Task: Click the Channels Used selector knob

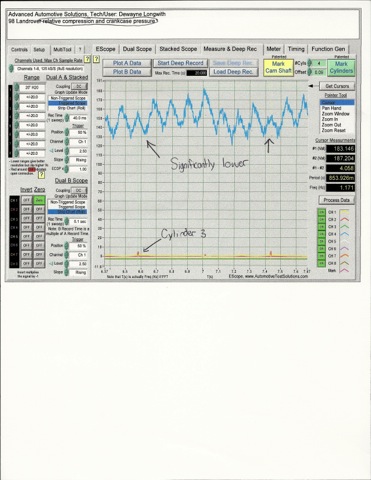Action: pyautogui.click(x=11, y=69)
